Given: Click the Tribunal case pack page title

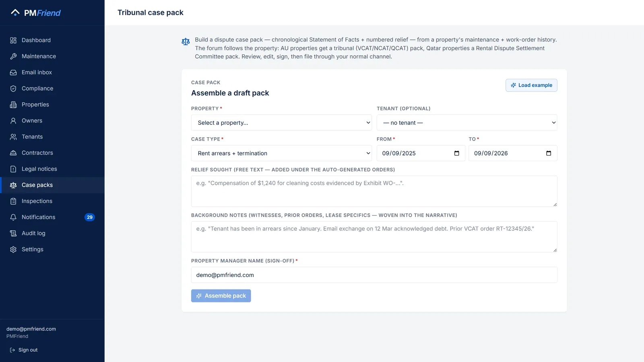Looking at the screenshot, I should (x=151, y=12).
